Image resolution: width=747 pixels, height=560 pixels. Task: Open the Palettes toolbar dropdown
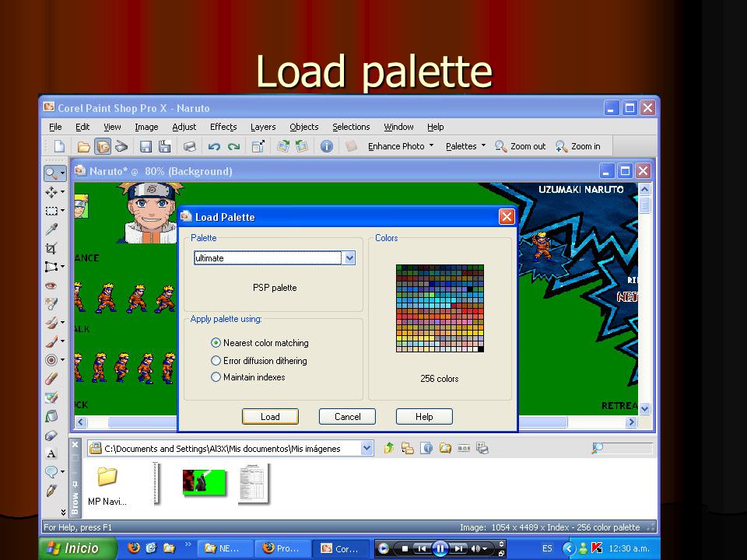[x=483, y=145]
